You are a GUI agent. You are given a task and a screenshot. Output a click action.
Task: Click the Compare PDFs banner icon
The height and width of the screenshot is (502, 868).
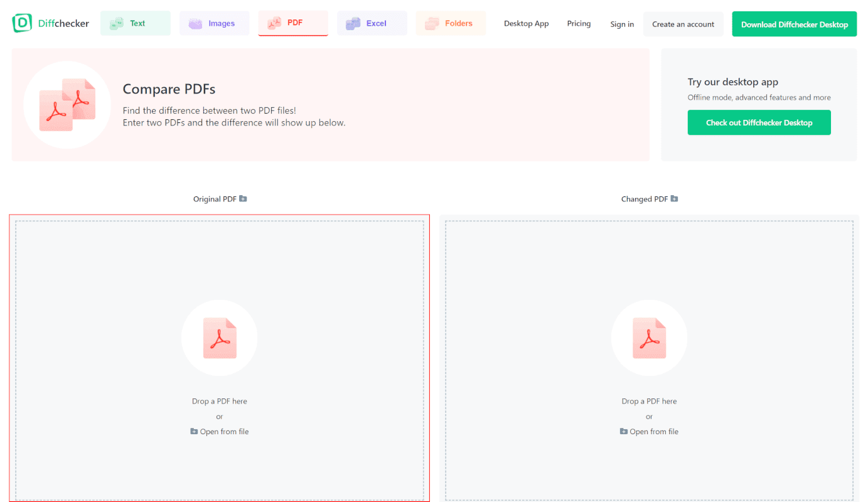tap(67, 105)
